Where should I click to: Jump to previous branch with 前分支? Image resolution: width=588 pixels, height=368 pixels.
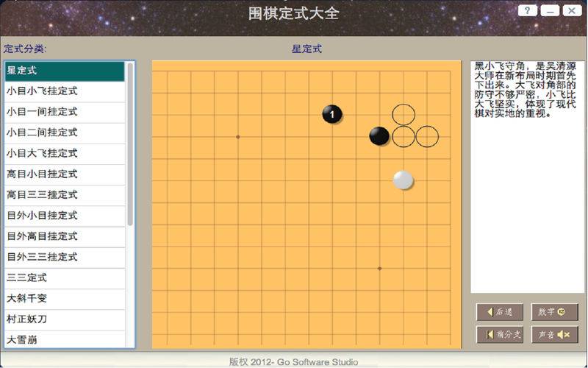(500, 334)
